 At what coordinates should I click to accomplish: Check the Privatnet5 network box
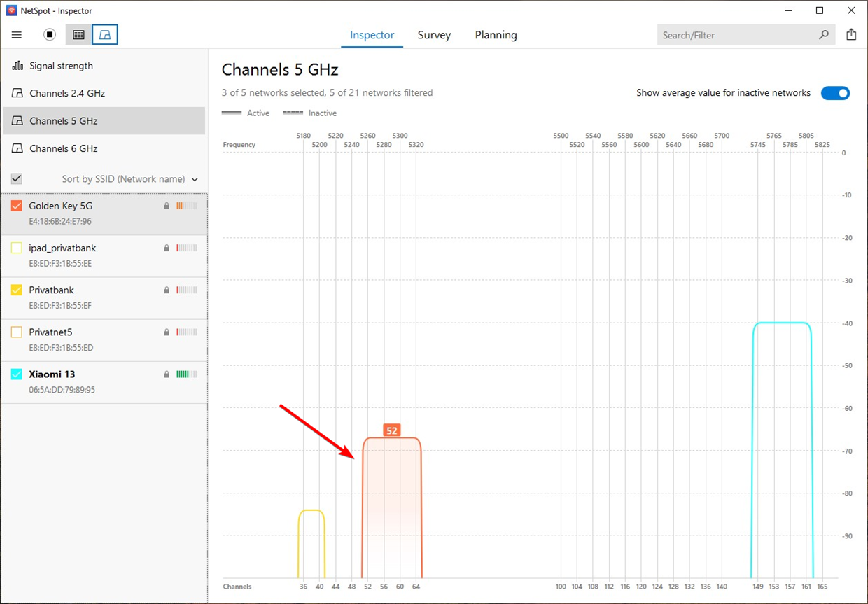point(16,332)
